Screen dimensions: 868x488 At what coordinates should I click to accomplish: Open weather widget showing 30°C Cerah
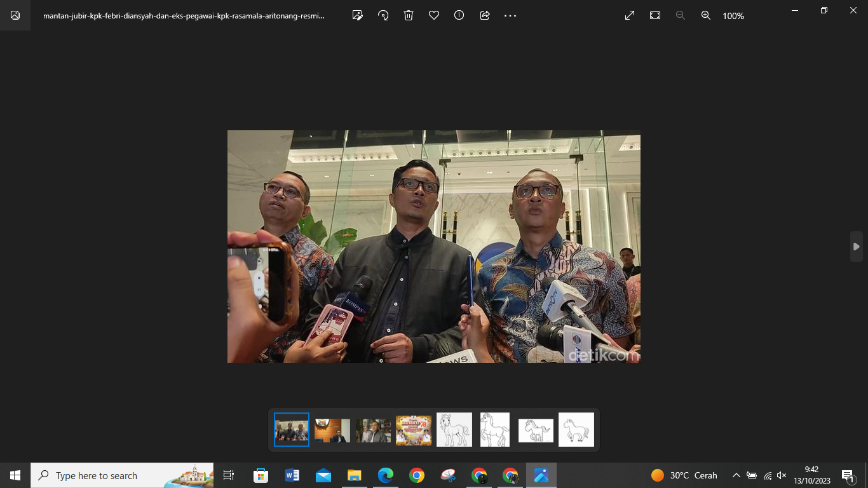[x=684, y=475]
